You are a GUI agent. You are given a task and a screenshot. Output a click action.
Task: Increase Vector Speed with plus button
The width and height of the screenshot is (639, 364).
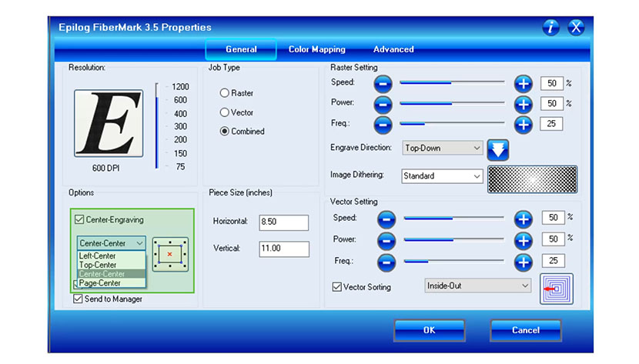523,219
